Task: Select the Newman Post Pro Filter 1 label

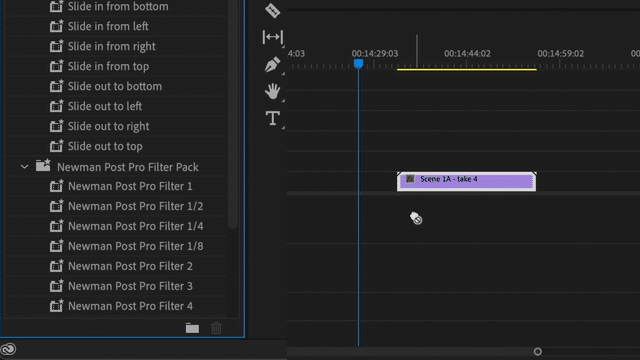Action: (130, 187)
